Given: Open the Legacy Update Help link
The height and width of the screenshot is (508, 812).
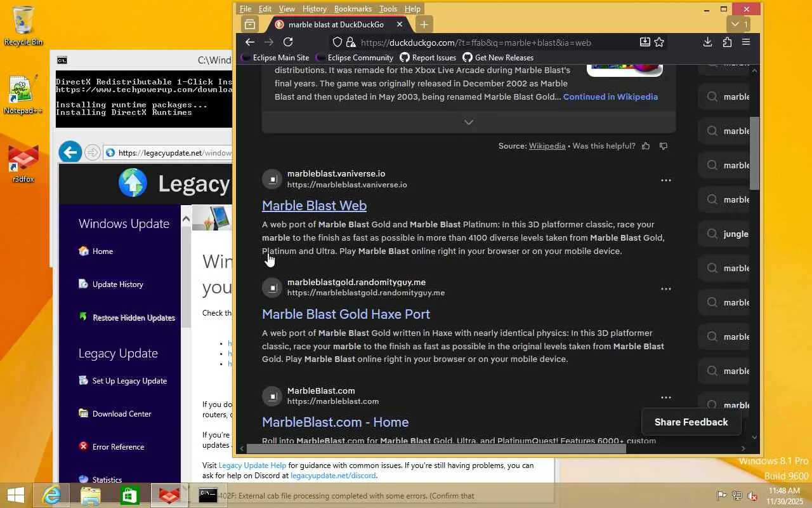Looking at the screenshot, I should [252, 465].
